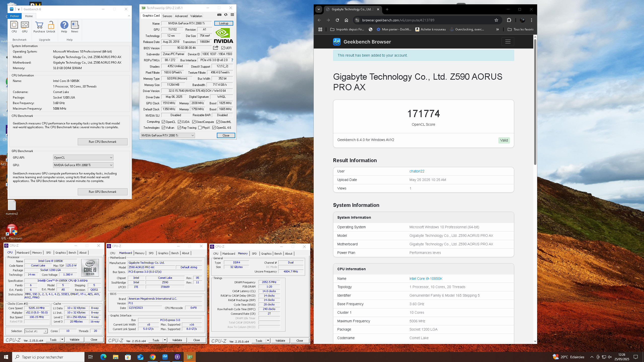Screen dimensions: 644x362
Task: Click the Bus Interface question mark in GPU-Z
Action: (232, 60)
